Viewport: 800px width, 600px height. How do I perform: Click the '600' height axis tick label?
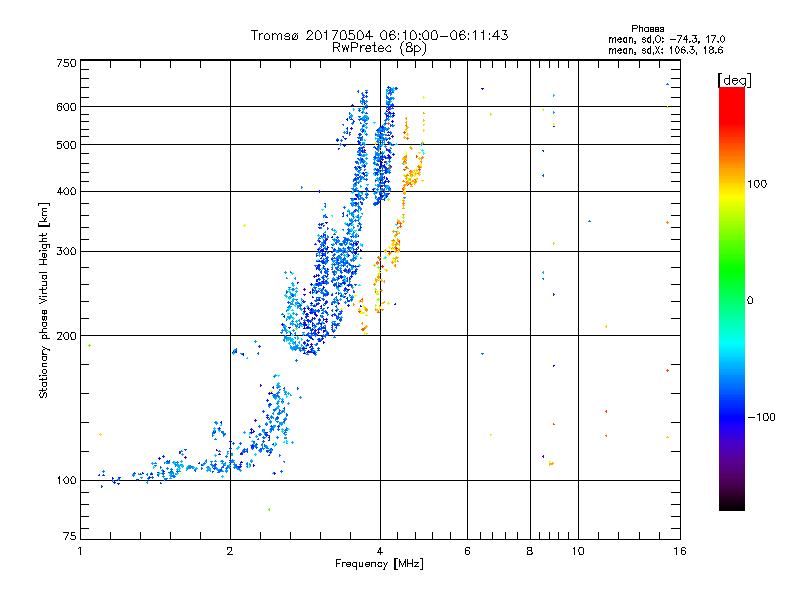click(67, 107)
